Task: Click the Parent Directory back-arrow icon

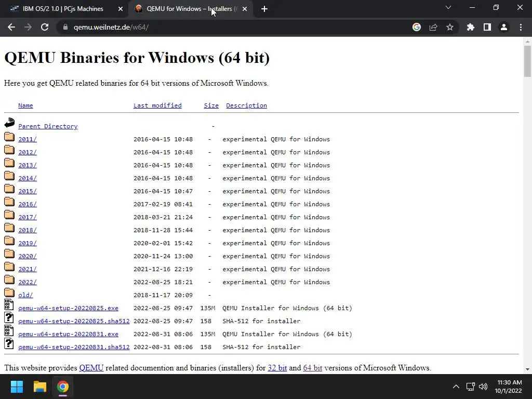Action: [x=9, y=123]
